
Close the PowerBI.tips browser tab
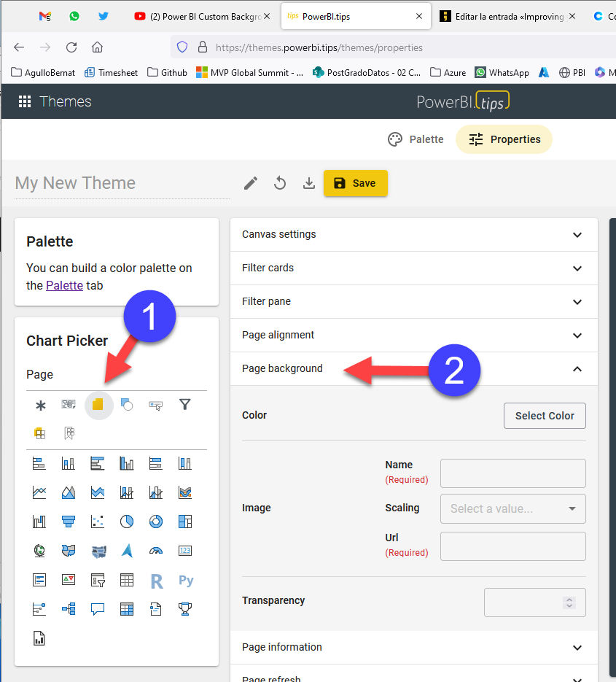click(x=419, y=16)
